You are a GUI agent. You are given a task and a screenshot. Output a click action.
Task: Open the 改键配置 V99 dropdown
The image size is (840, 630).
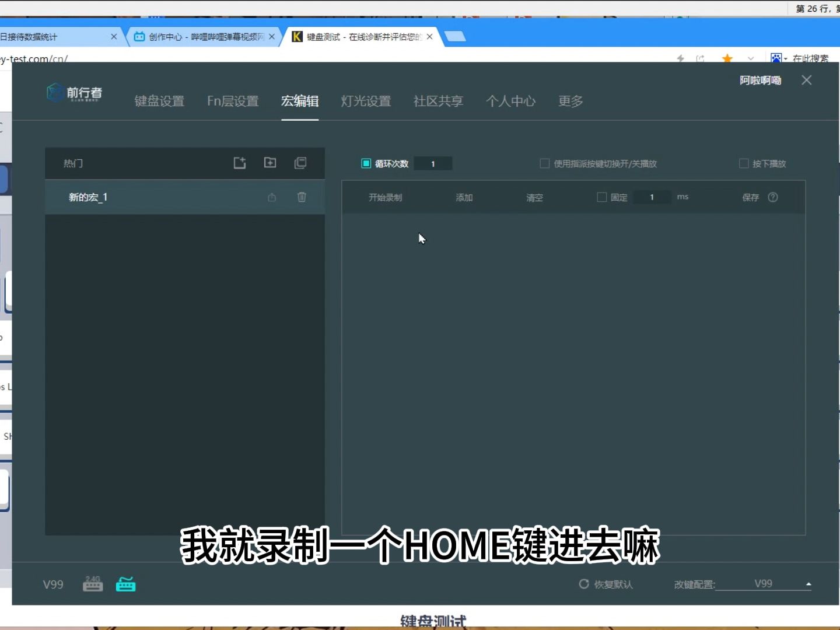coord(763,584)
